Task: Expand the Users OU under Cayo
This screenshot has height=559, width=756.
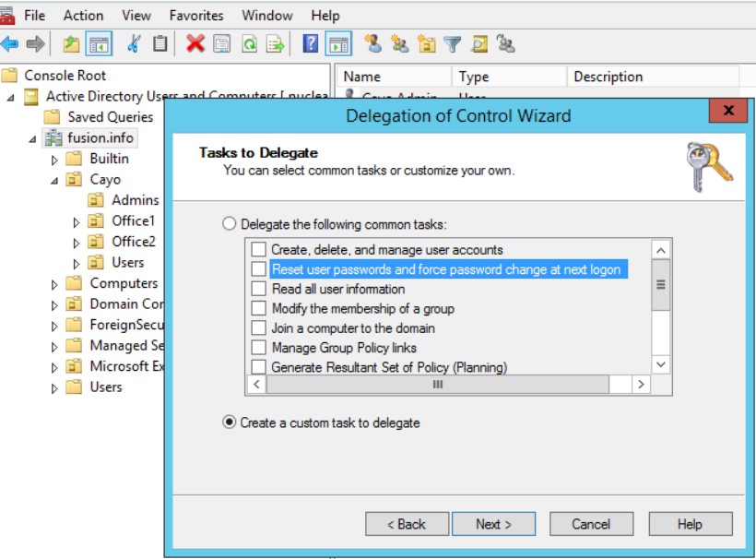Action: click(x=76, y=263)
